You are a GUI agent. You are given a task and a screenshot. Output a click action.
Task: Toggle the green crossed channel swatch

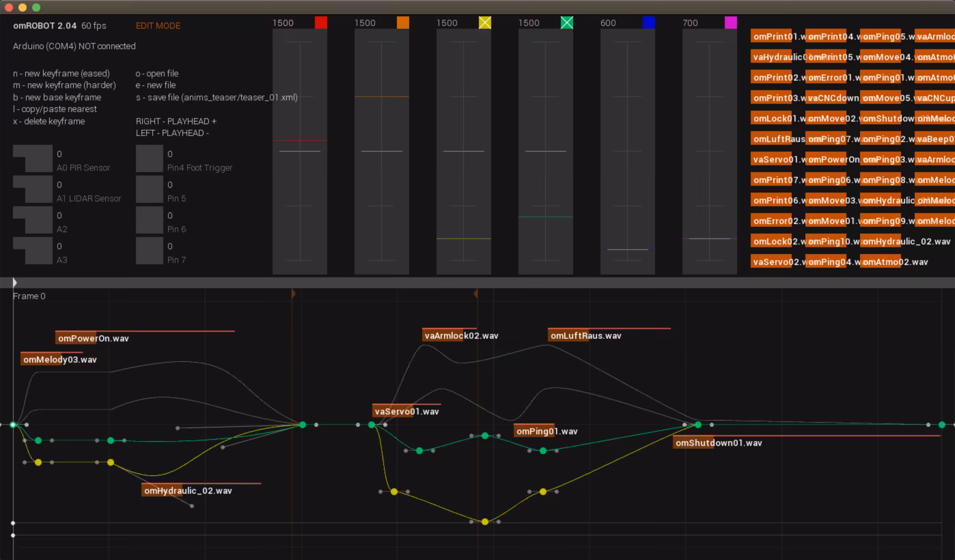pyautogui.click(x=567, y=23)
